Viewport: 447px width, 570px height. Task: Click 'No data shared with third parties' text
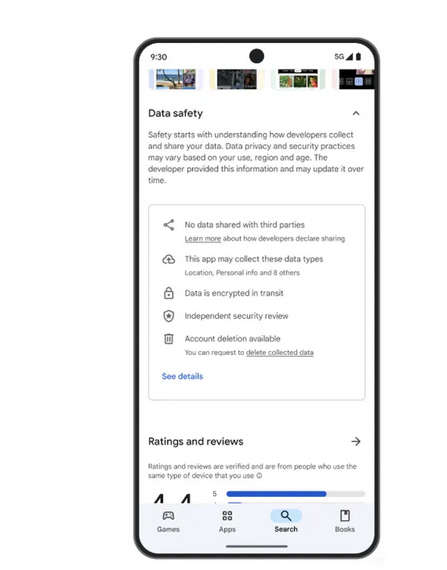point(245,225)
